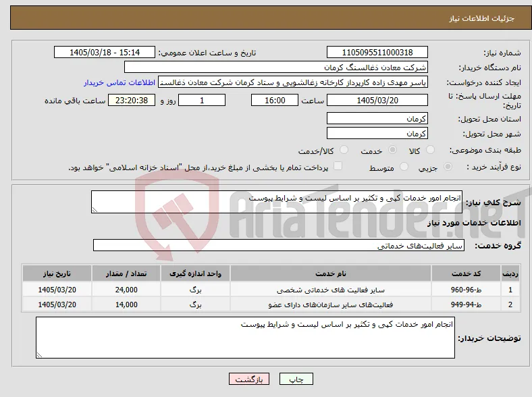Select the جزیی purchase type radio
The width and height of the screenshot is (532, 397).
[448, 166]
